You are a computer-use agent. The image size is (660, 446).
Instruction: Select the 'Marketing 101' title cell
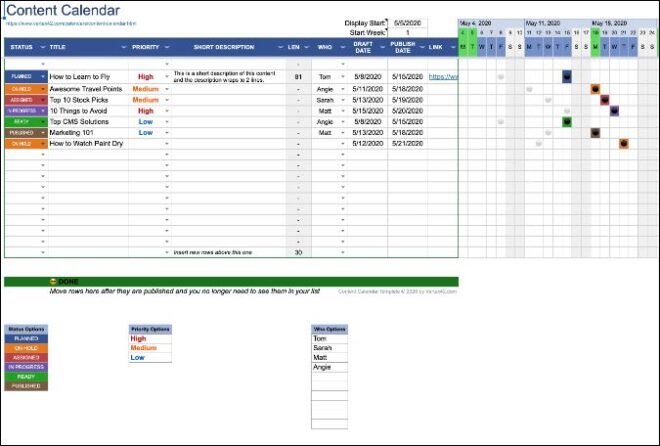click(x=88, y=133)
